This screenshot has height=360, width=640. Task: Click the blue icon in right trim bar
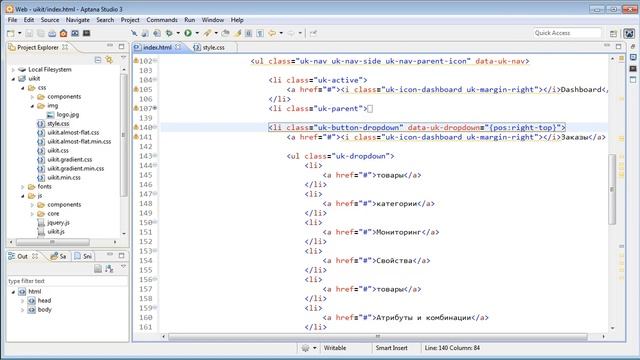[633, 57]
